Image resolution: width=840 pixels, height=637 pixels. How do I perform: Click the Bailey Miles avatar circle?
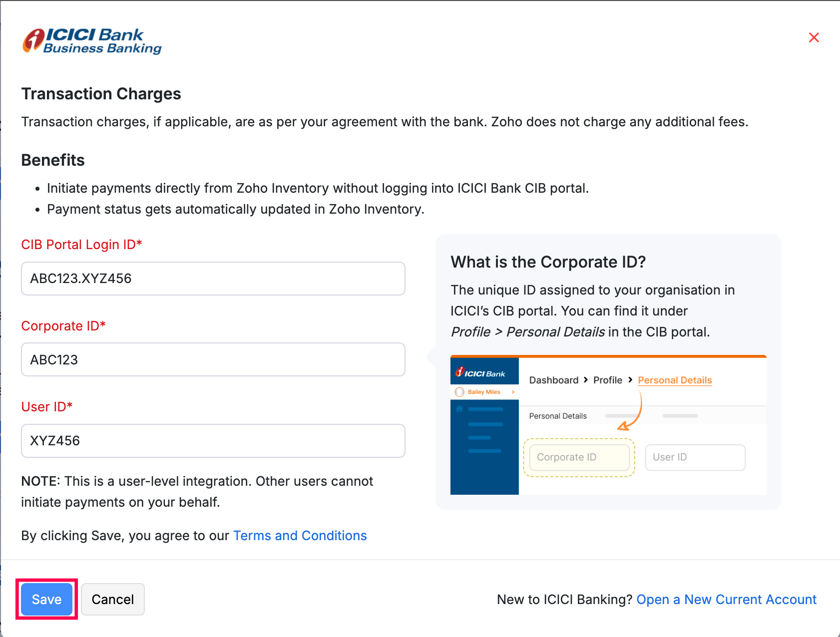pyautogui.click(x=459, y=392)
